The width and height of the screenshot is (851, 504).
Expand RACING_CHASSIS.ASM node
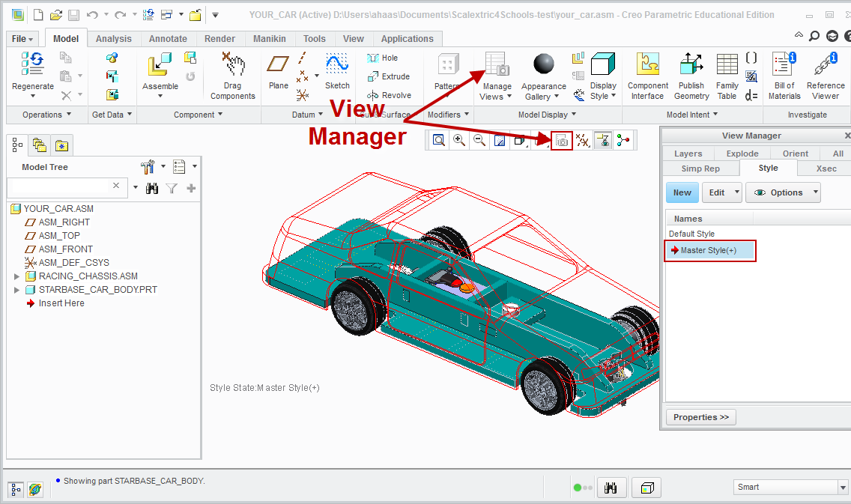click(16, 276)
